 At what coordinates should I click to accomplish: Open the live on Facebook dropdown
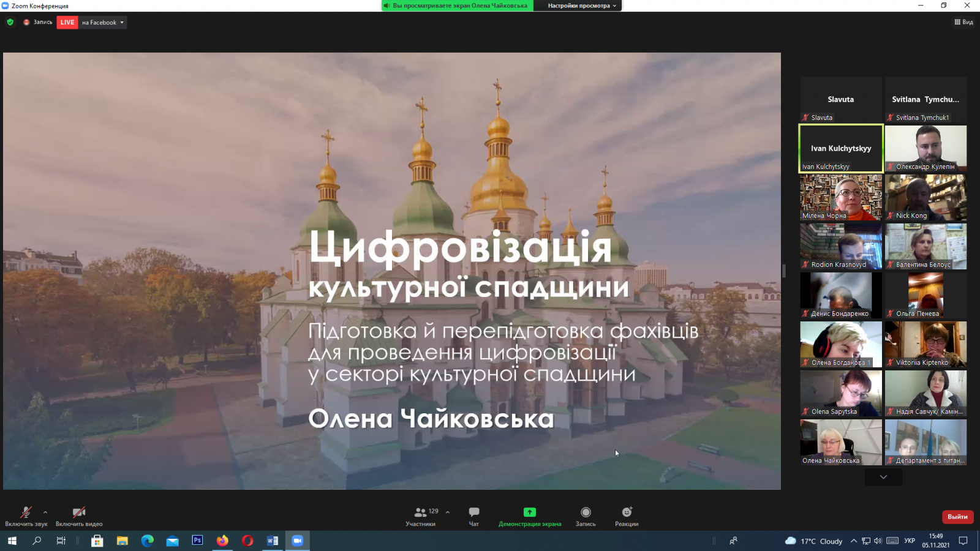coord(103,23)
